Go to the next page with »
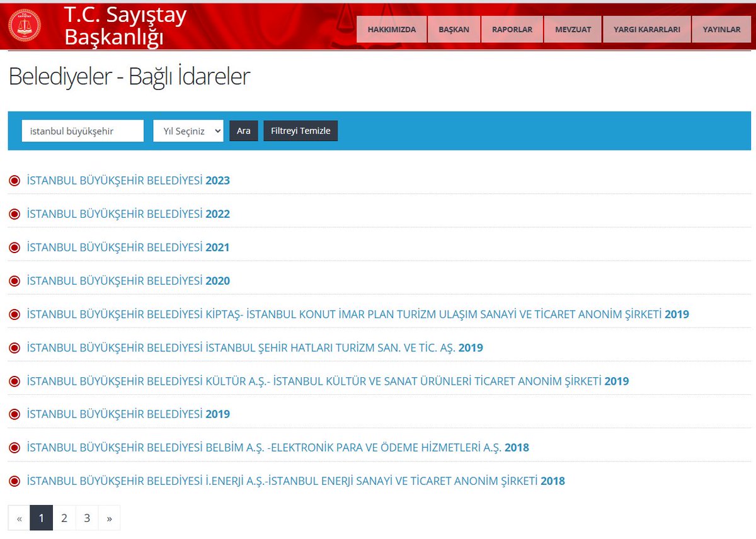756x539 pixels. click(x=110, y=518)
